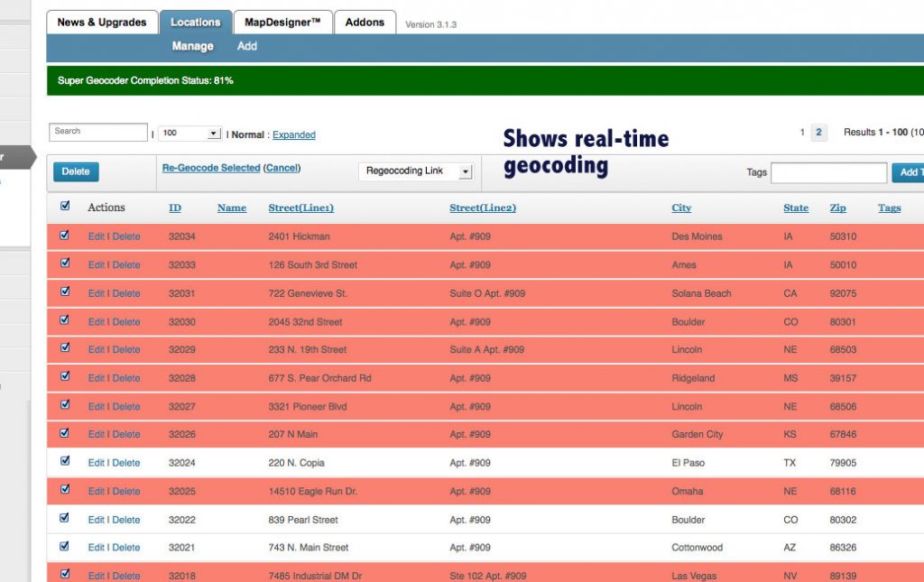Cancel the re-geocoding via Cancel link
The height and width of the screenshot is (582, 924).
coord(282,169)
